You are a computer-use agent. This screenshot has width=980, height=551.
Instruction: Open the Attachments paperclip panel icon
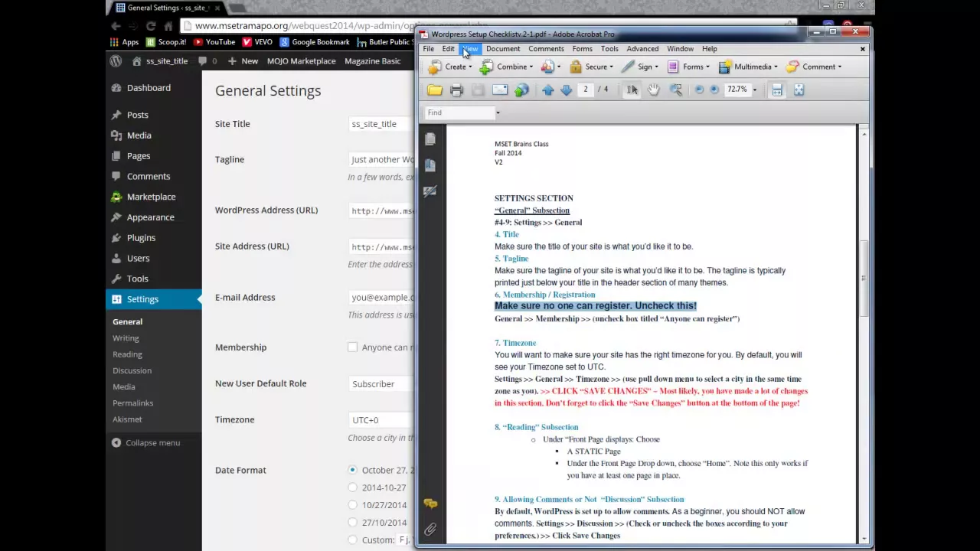(430, 529)
